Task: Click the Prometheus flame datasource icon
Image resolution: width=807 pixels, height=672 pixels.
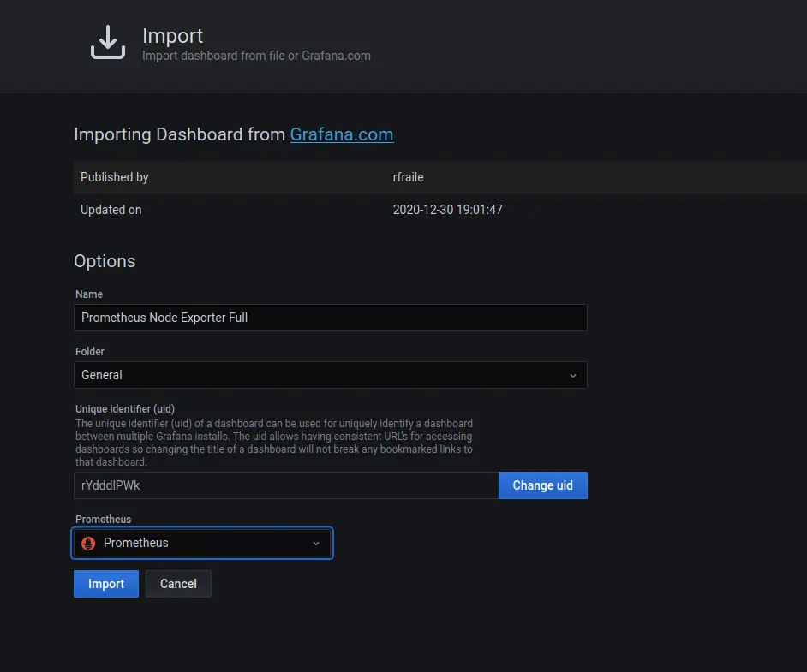Action: click(88, 543)
